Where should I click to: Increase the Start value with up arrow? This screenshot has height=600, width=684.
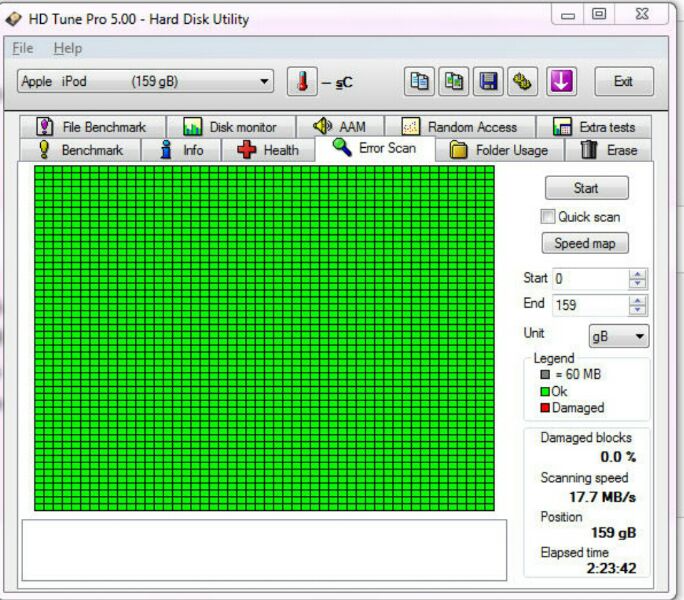click(x=638, y=274)
